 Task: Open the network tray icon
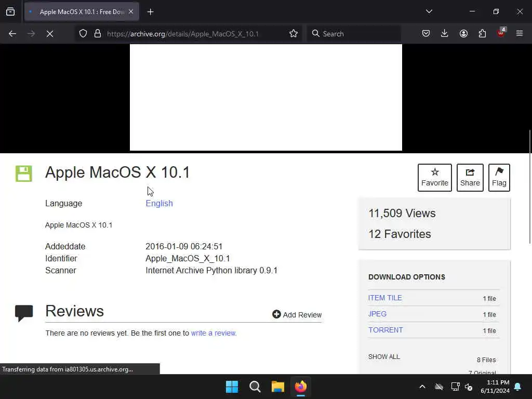455,387
